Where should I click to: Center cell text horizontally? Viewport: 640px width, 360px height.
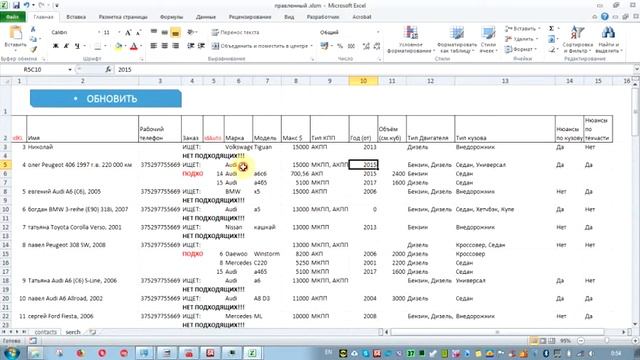click(x=164, y=46)
